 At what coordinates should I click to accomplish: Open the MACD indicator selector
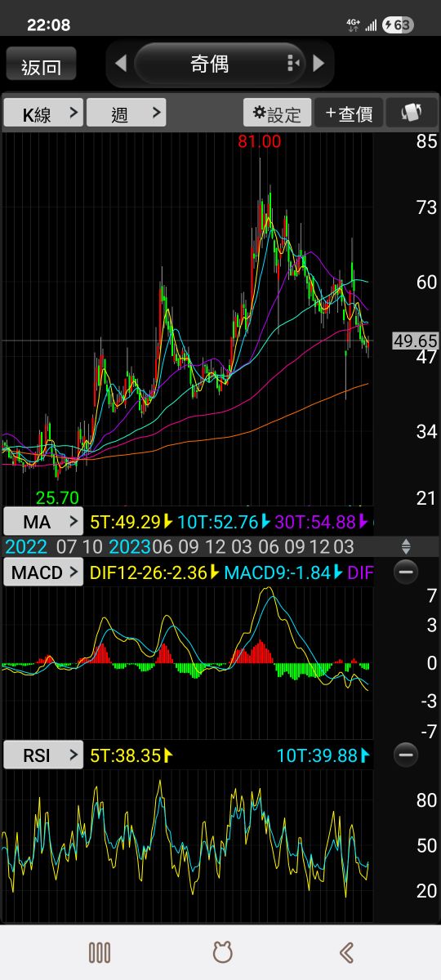tap(43, 572)
